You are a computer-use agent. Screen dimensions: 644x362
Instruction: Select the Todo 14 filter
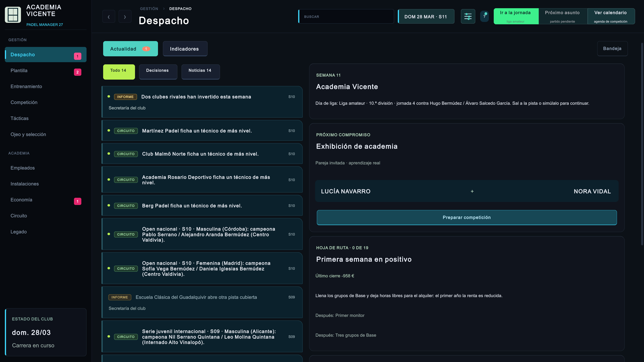[x=119, y=72]
